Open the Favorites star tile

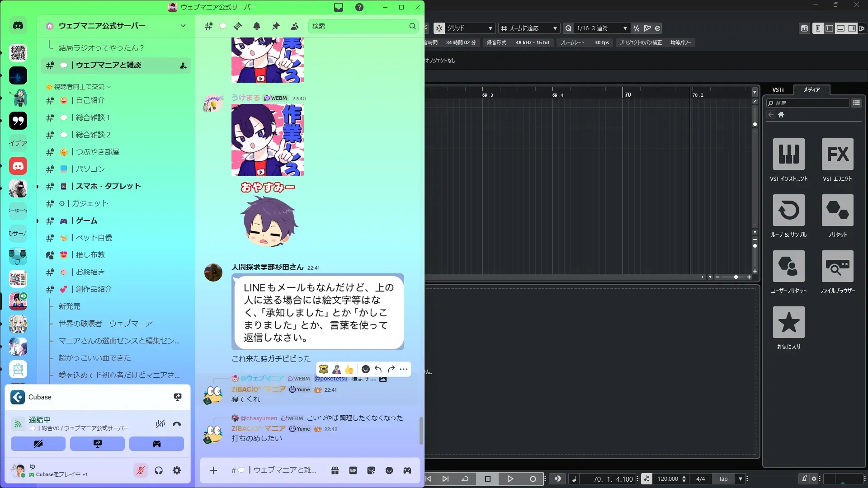(788, 322)
